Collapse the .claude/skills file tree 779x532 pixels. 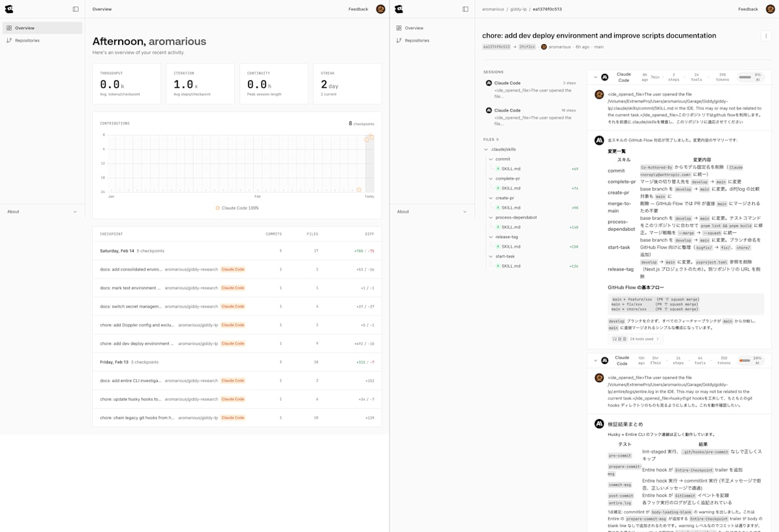click(x=486, y=149)
